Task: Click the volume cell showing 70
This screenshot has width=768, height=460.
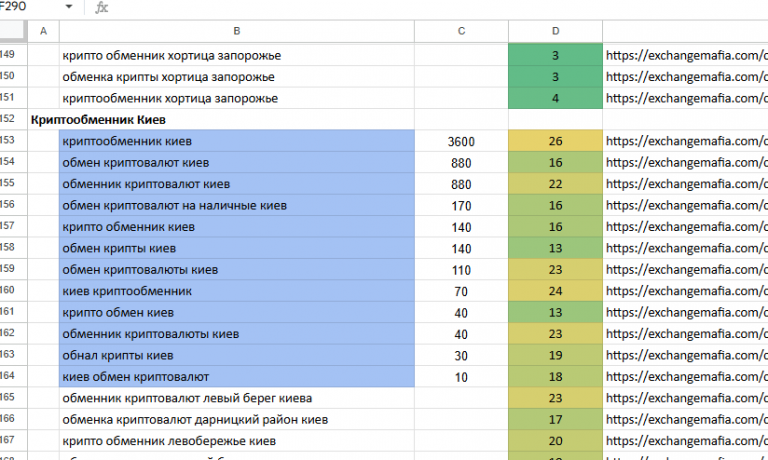Action: point(461,291)
